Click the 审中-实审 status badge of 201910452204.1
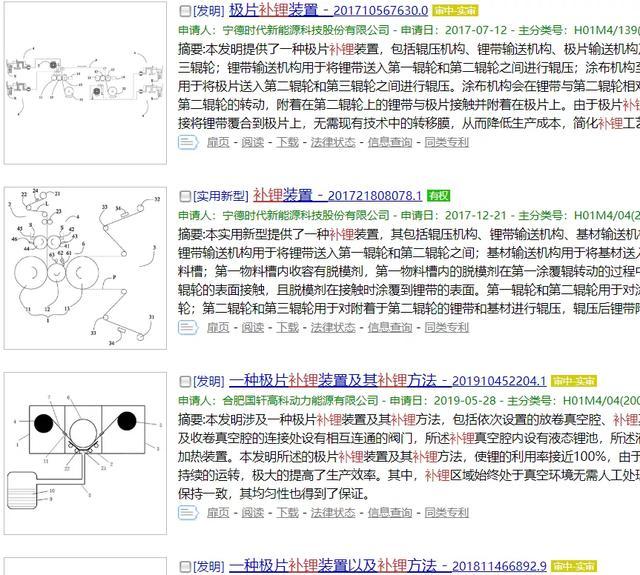Viewport: 640px width, 575px height. tap(573, 381)
